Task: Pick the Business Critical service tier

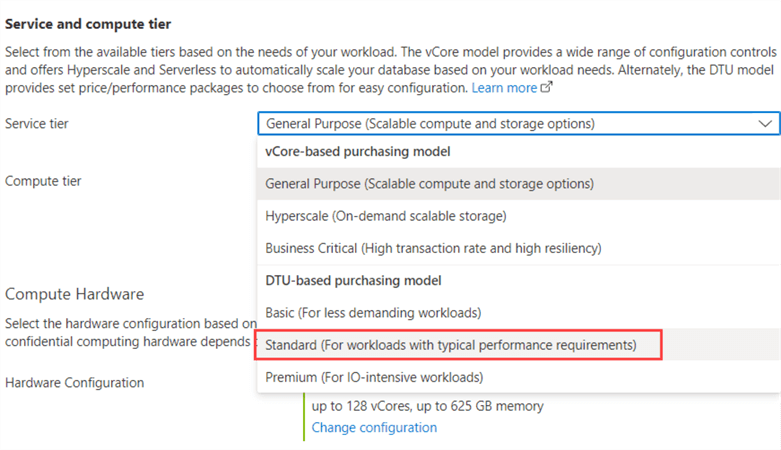Action: coord(433,248)
